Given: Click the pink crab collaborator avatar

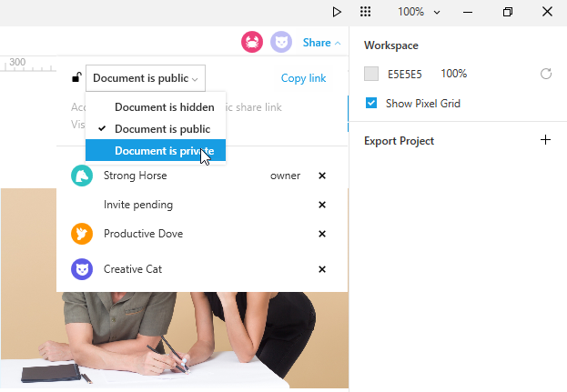Looking at the screenshot, I should point(252,42).
